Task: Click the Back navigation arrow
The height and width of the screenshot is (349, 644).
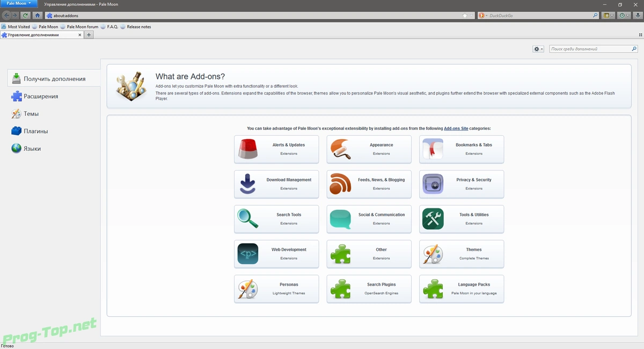Action: pyautogui.click(x=6, y=16)
